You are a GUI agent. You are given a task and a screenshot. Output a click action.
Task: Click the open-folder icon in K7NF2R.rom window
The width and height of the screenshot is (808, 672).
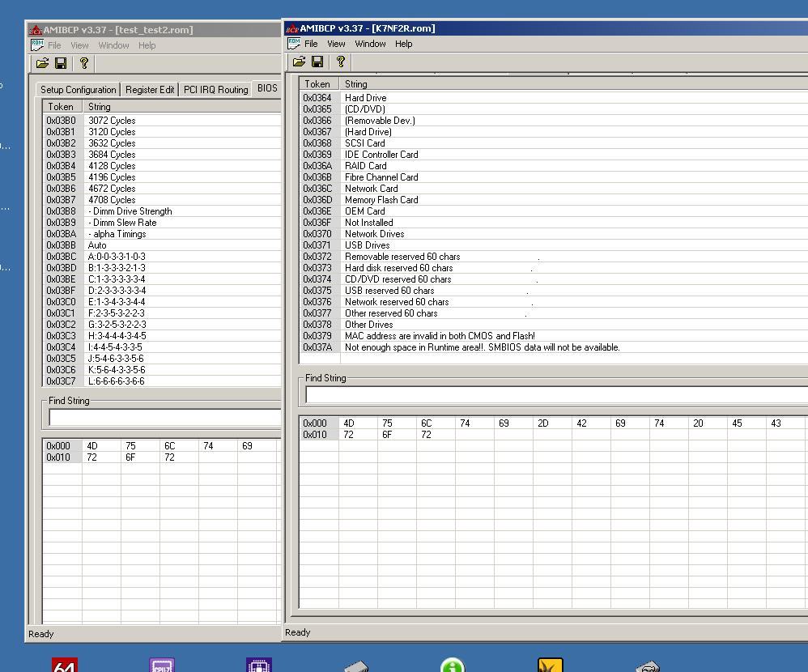(299, 62)
